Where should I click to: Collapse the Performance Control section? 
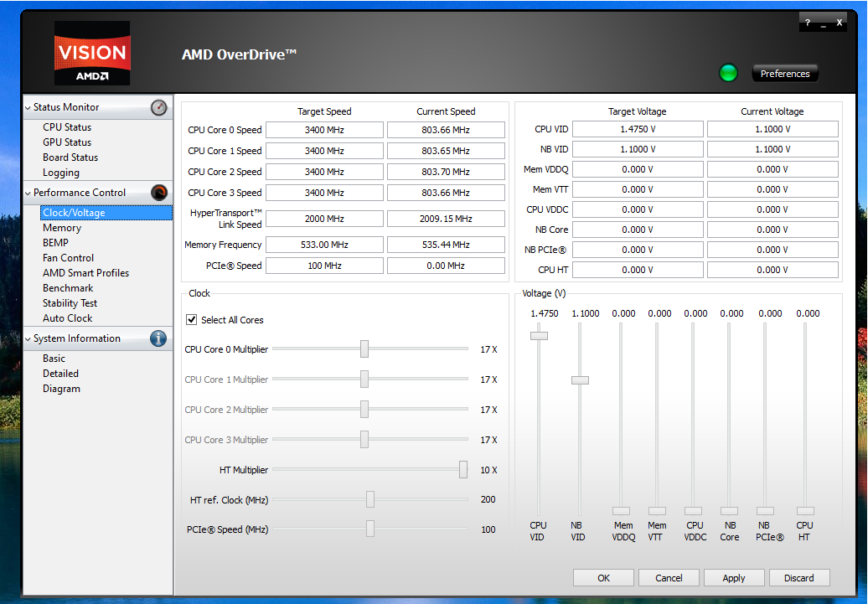[x=28, y=193]
